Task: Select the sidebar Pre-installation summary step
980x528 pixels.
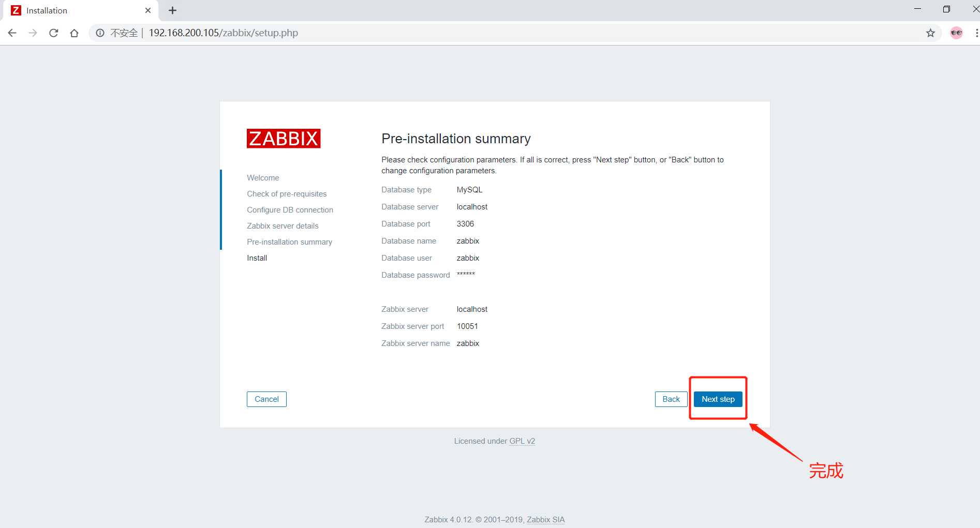Action: click(x=289, y=242)
